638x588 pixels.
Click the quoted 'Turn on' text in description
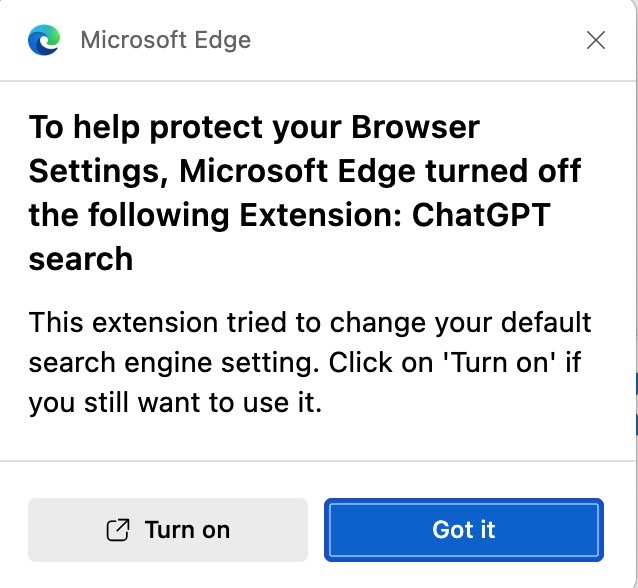pyautogui.click(x=499, y=362)
